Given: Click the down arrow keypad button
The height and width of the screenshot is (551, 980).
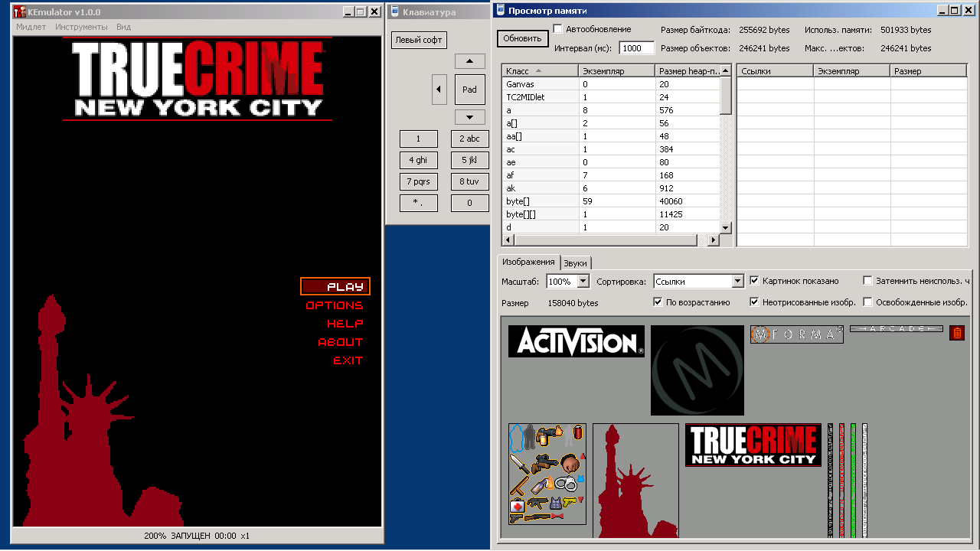Looking at the screenshot, I should point(470,117).
